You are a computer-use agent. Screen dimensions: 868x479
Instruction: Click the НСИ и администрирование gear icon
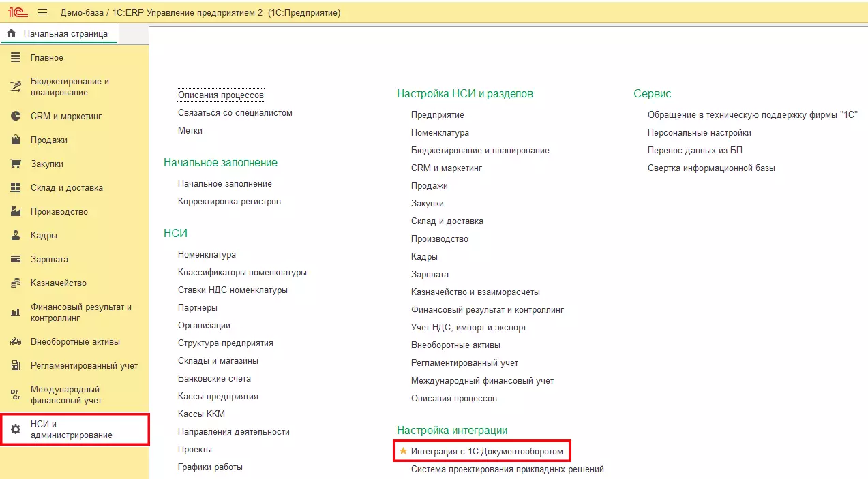click(16, 430)
